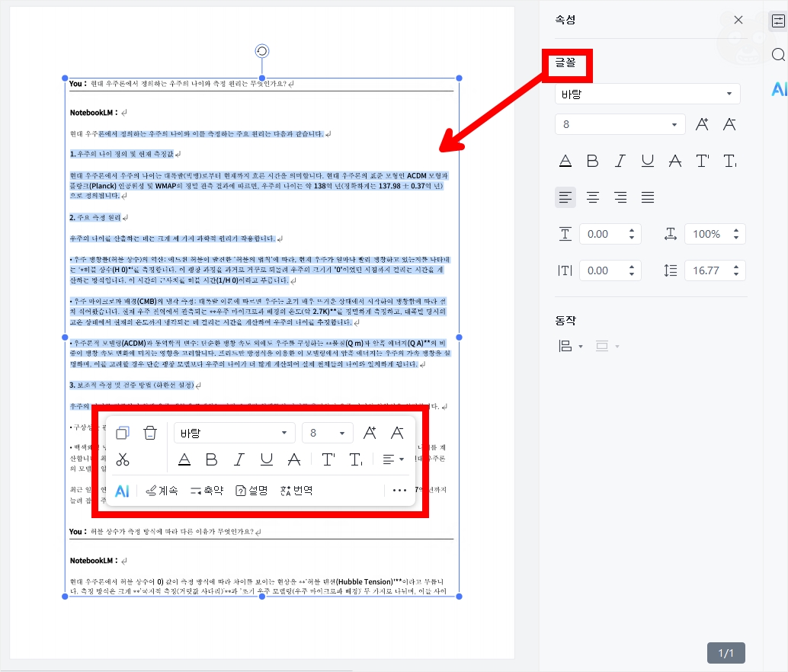Click the 2. 주요 측정 원리 heading
This screenshot has width=788, height=672.
tap(95, 217)
